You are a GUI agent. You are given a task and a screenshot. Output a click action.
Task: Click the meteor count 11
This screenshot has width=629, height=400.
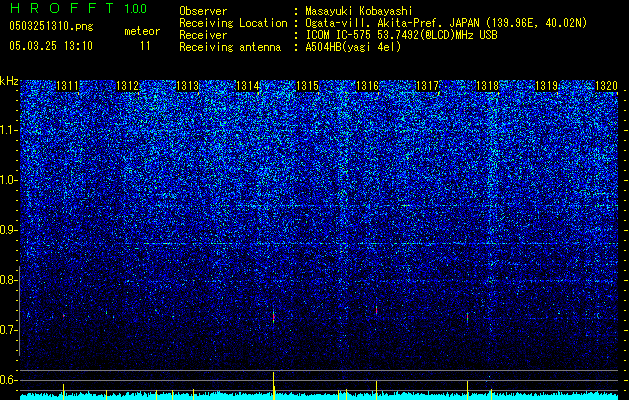(145, 46)
